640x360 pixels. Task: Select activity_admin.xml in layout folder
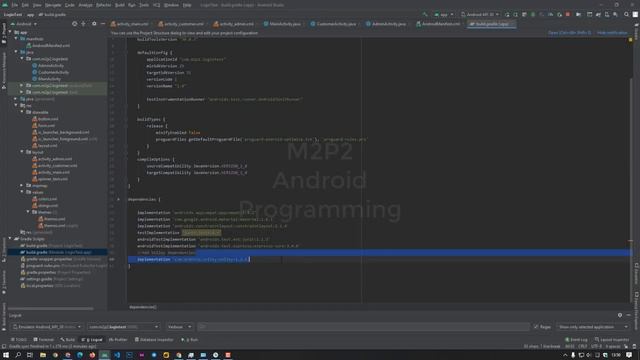(52, 159)
